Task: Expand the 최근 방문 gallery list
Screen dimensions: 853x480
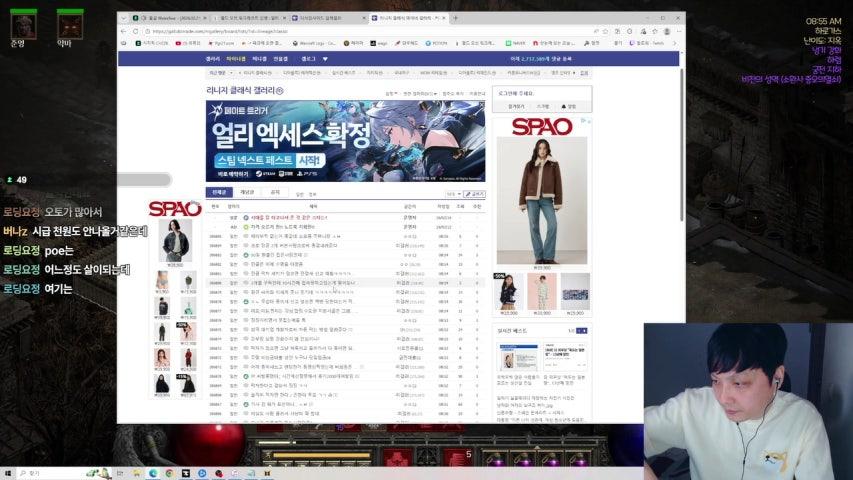Action: 230,73
